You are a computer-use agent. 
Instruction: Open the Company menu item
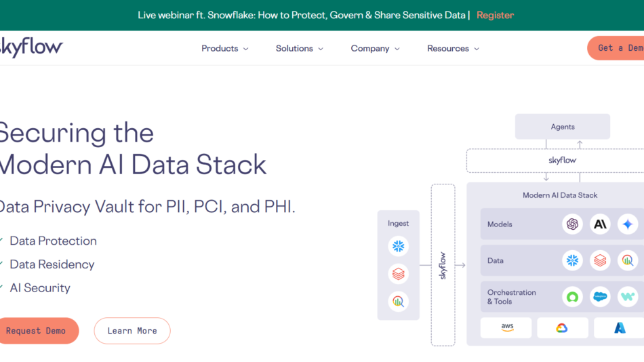375,49
